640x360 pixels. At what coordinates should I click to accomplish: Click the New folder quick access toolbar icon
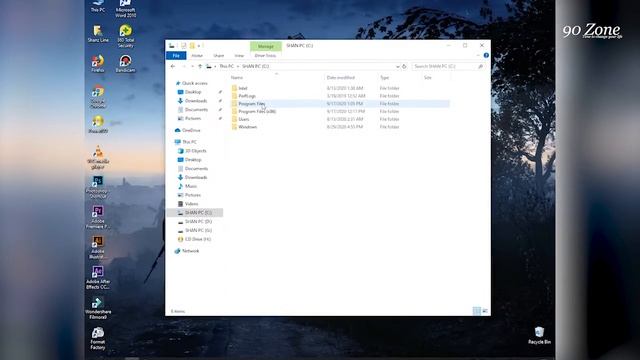coord(192,45)
